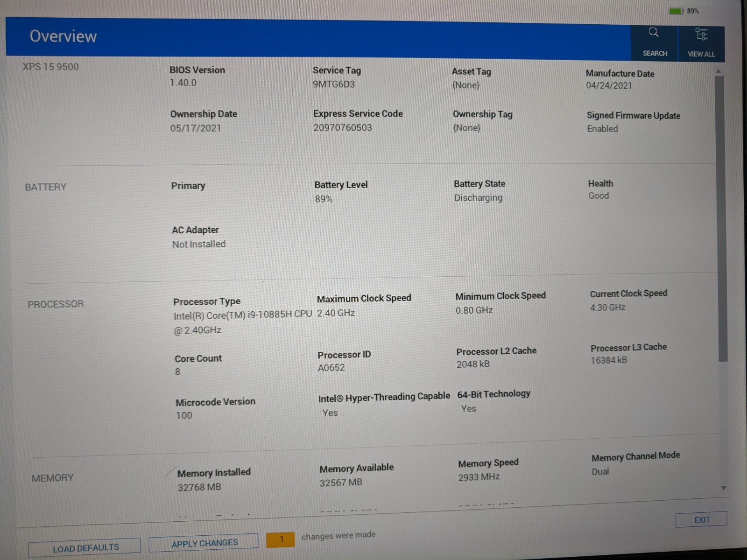This screenshot has width=747, height=560.
Task: Click Signed Firmware Update Enabled value
Action: pos(602,129)
